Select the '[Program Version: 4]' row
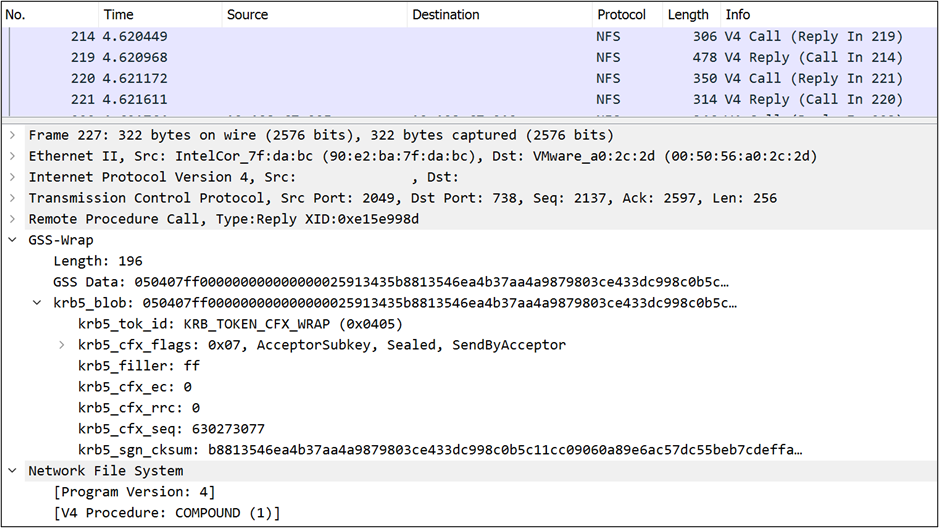The image size is (939, 528). click(134, 492)
